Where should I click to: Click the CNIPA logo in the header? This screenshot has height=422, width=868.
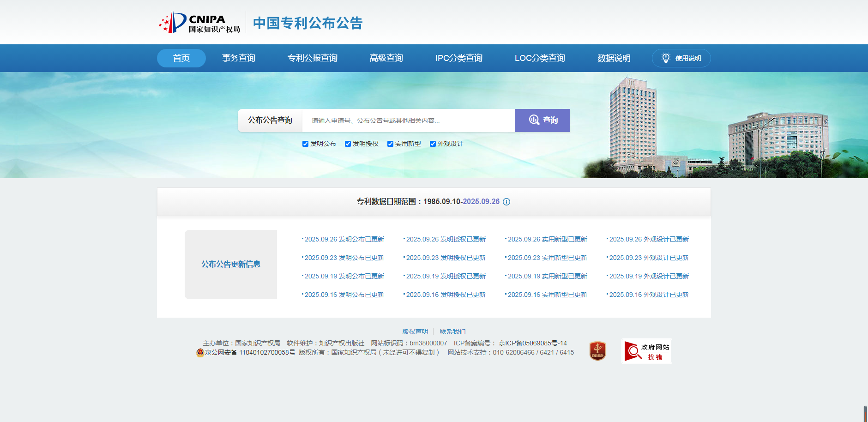(x=199, y=22)
